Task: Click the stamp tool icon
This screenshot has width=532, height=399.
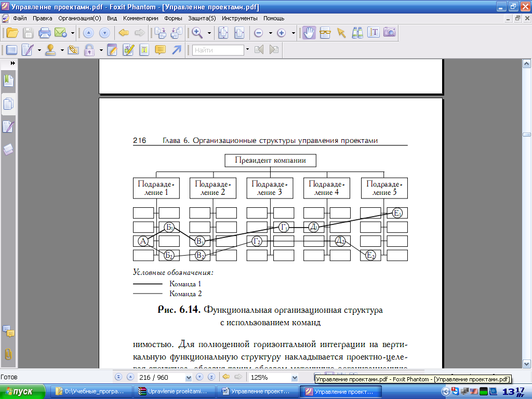Action: 50,50
